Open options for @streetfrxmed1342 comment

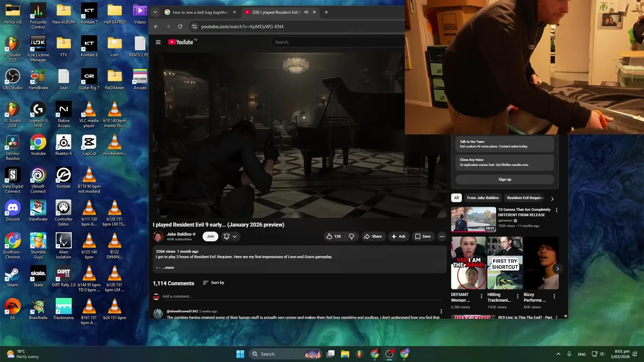point(441,312)
